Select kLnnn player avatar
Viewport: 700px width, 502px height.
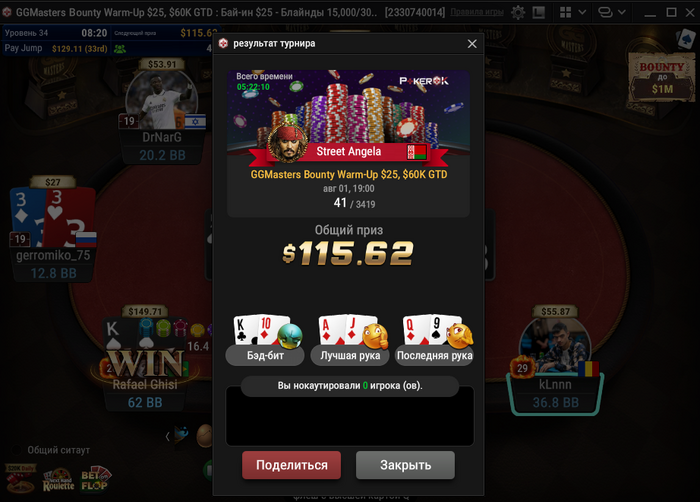[x=555, y=344]
